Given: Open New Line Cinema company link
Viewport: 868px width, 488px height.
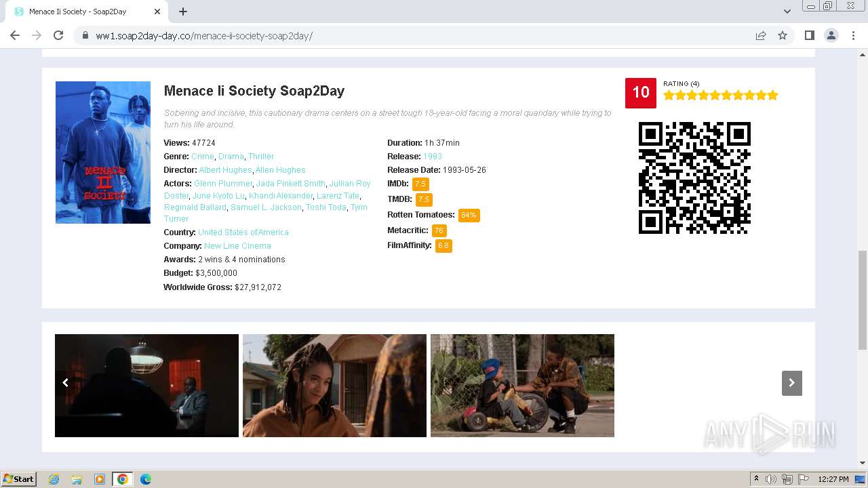Looking at the screenshot, I should pyautogui.click(x=237, y=246).
